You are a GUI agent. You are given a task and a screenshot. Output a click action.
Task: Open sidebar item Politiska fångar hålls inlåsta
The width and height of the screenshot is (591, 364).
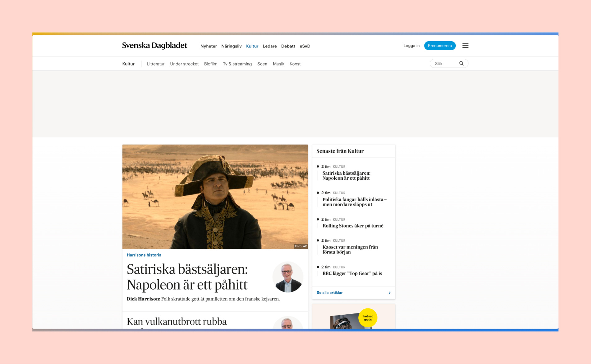(354, 202)
